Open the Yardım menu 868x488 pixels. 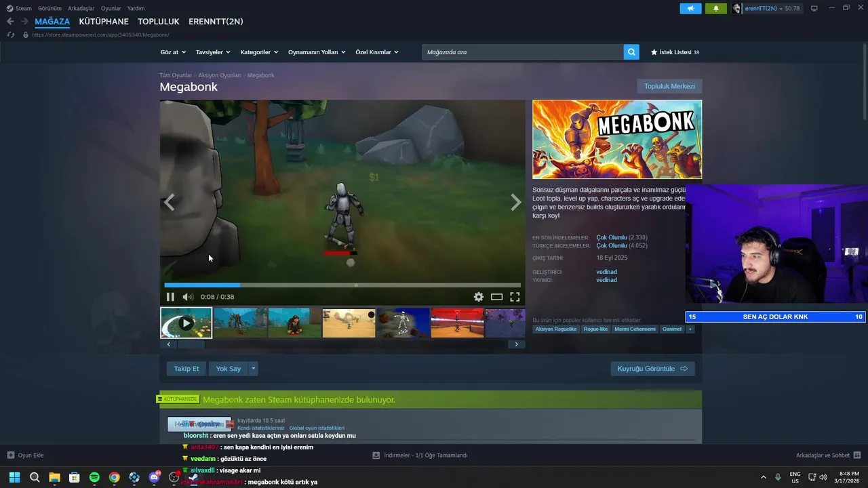136,8
